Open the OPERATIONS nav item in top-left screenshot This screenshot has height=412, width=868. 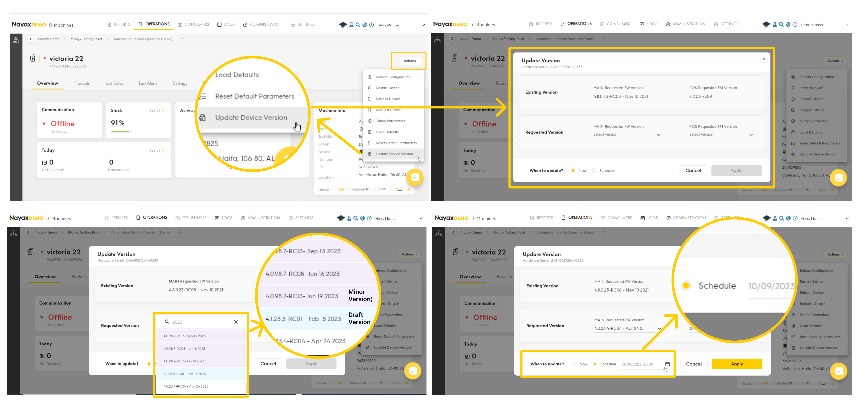154,24
